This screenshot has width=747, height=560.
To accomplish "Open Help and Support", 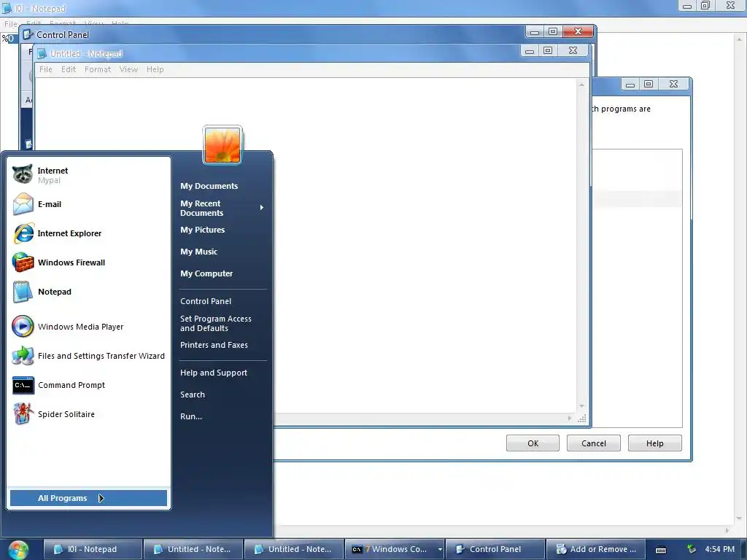I will (214, 373).
